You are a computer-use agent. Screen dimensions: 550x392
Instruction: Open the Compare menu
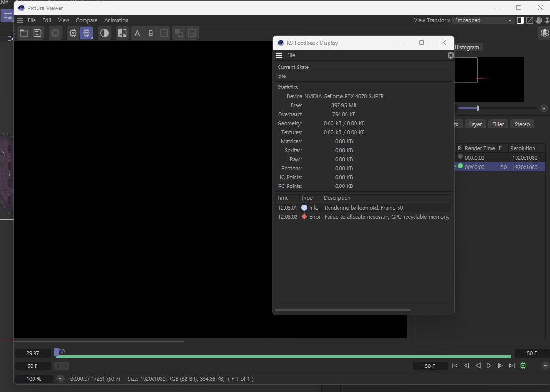click(x=87, y=20)
